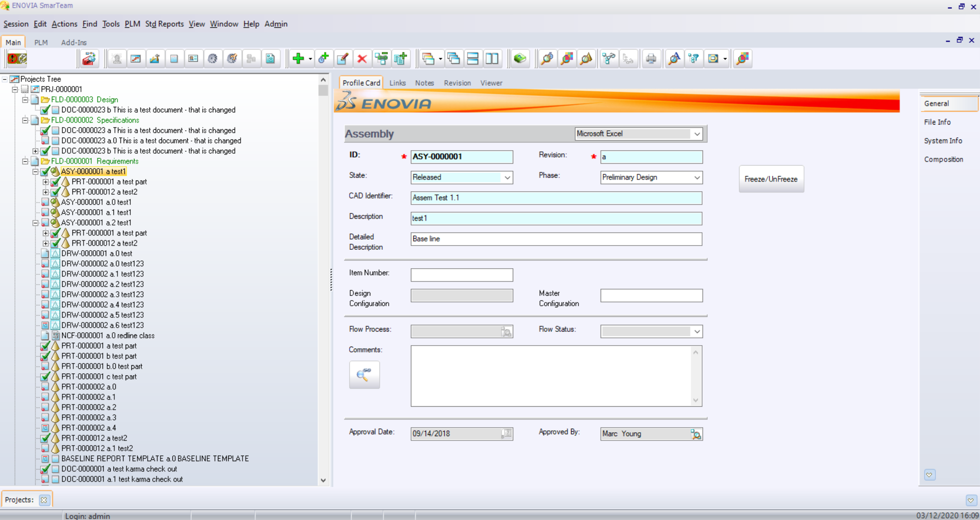This screenshot has width=980, height=520.
Task: Toggle checkbox of DOC-0000001 a test karma check out
Action: 45,469
